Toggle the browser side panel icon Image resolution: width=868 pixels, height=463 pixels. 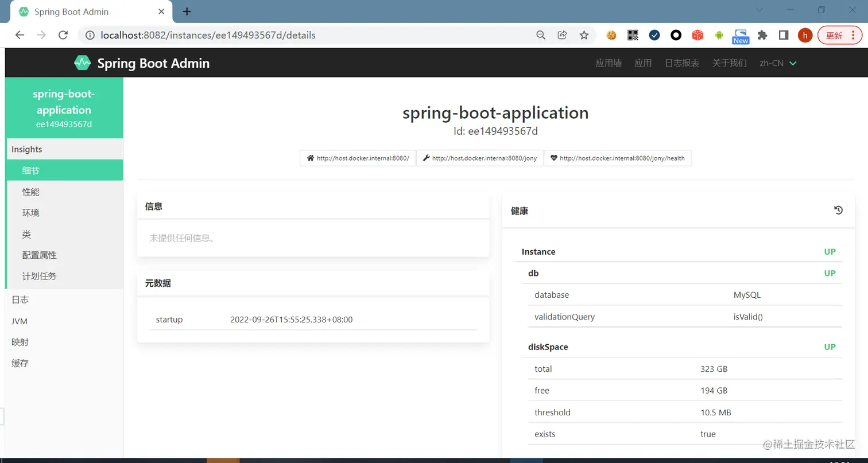784,35
